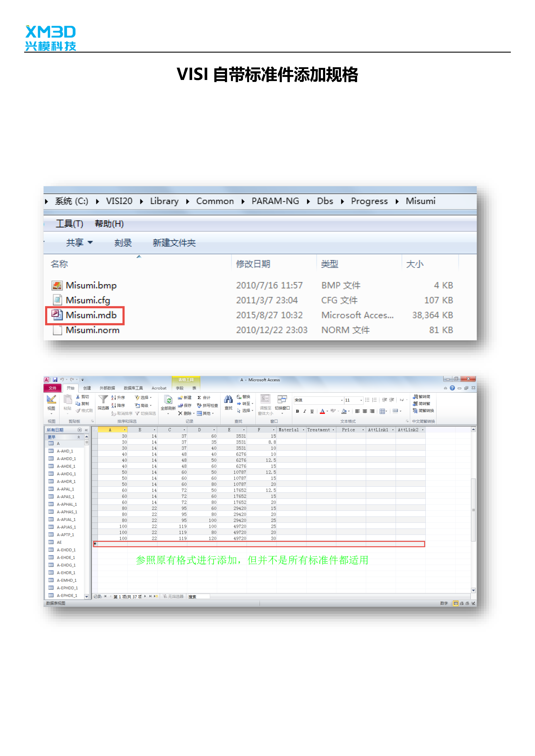This screenshot has width=535, height=756.
Task: Select table A-APTP_1 in navigation pane
Action: click(x=65, y=534)
